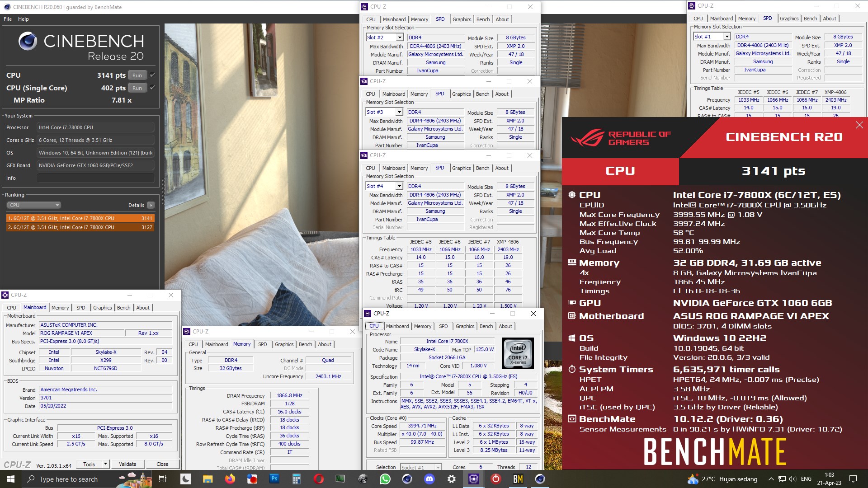Screen dimensions: 868x488
Task: Expand the Tools button dropdown arrow
Action: tap(105, 464)
